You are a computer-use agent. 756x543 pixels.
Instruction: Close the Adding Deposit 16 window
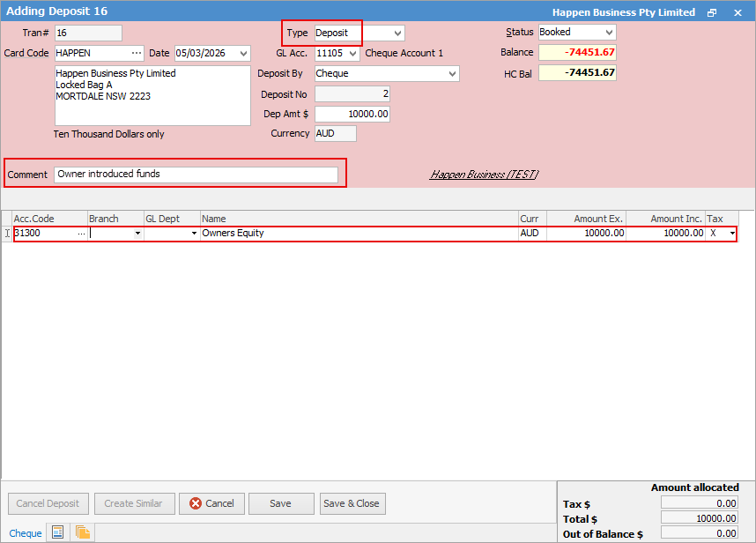737,12
